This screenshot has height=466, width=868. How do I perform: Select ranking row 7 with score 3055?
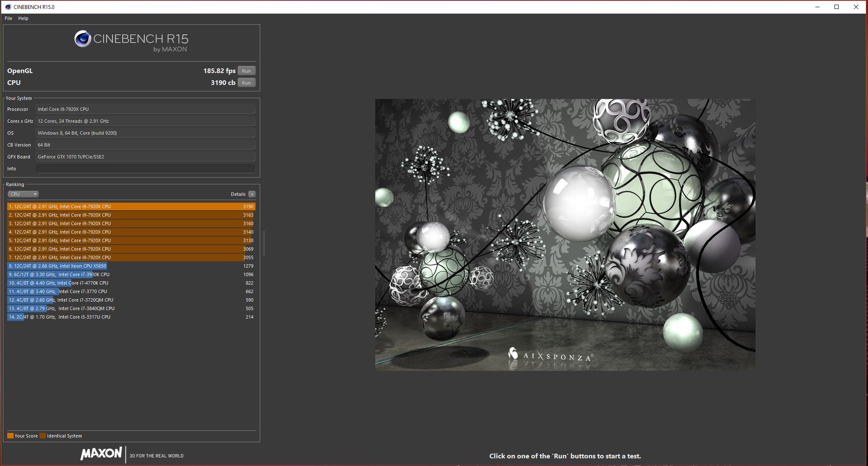[131, 257]
